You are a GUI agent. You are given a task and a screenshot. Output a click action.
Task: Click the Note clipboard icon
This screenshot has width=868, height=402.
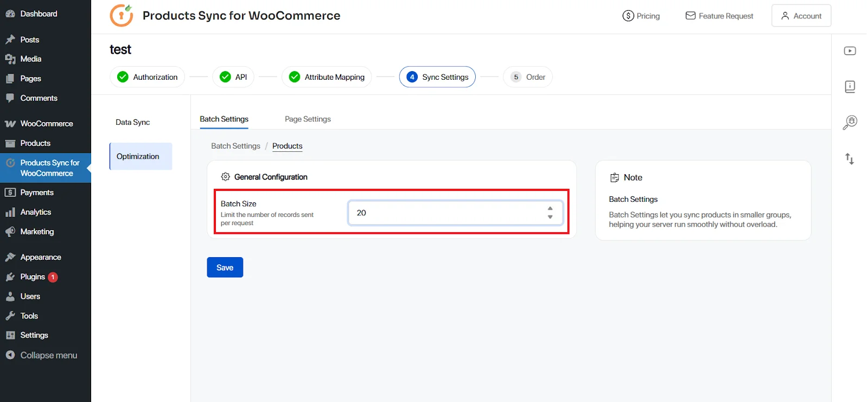pos(615,177)
